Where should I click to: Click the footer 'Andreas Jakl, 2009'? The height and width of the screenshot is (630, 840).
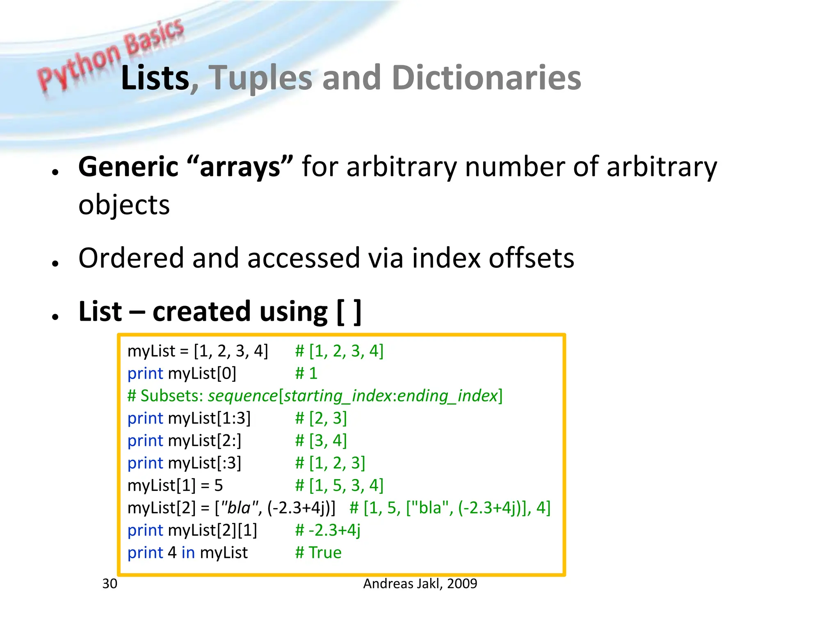(x=420, y=584)
